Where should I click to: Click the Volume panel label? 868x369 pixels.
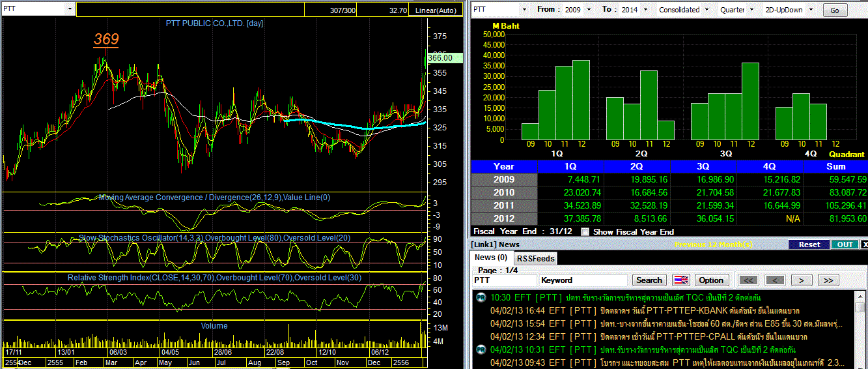[214, 325]
